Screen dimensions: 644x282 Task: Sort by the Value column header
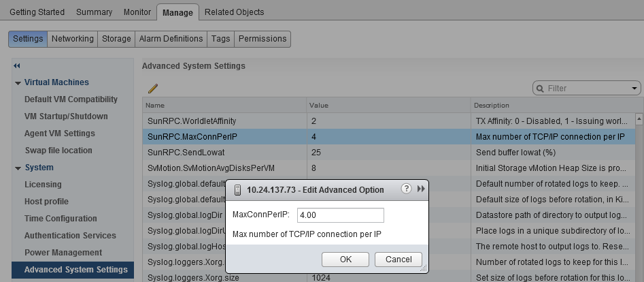pyautogui.click(x=319, y=106)
